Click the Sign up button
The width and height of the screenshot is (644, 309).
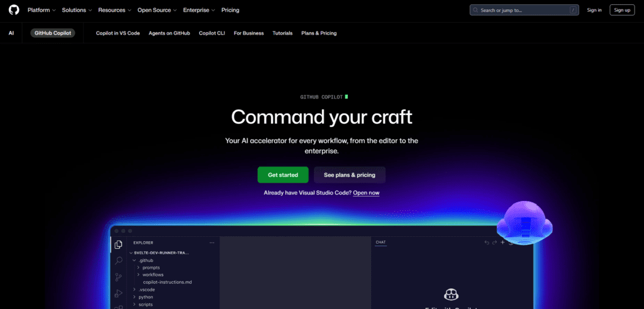pos(622,10)
